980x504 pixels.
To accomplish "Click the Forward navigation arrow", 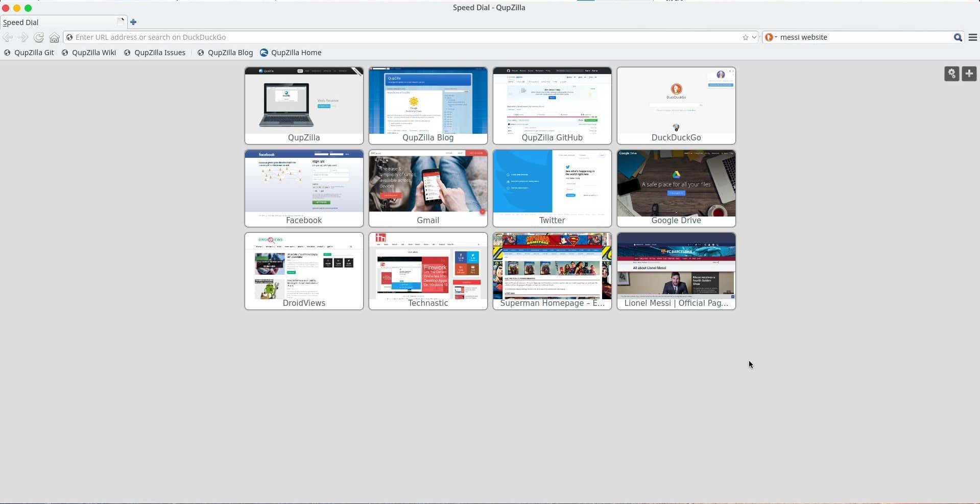I will point(23,37).
